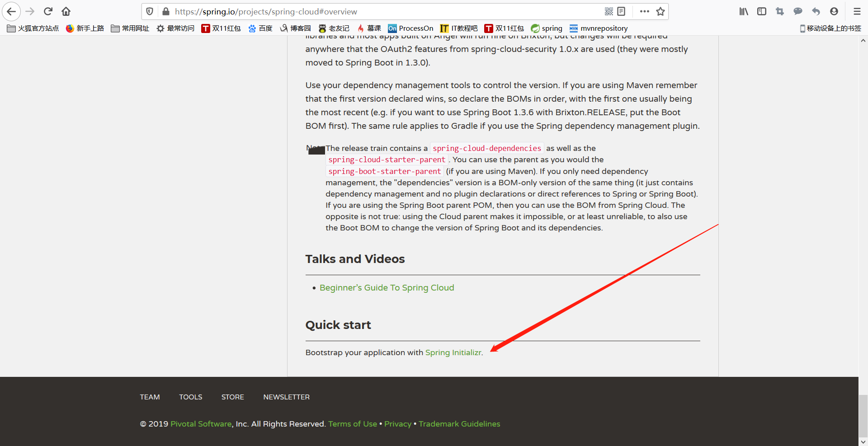Open 老友记 bookmark
This screenshot has width=868, height=446.
pyautogui.click(x=334, y=28)
